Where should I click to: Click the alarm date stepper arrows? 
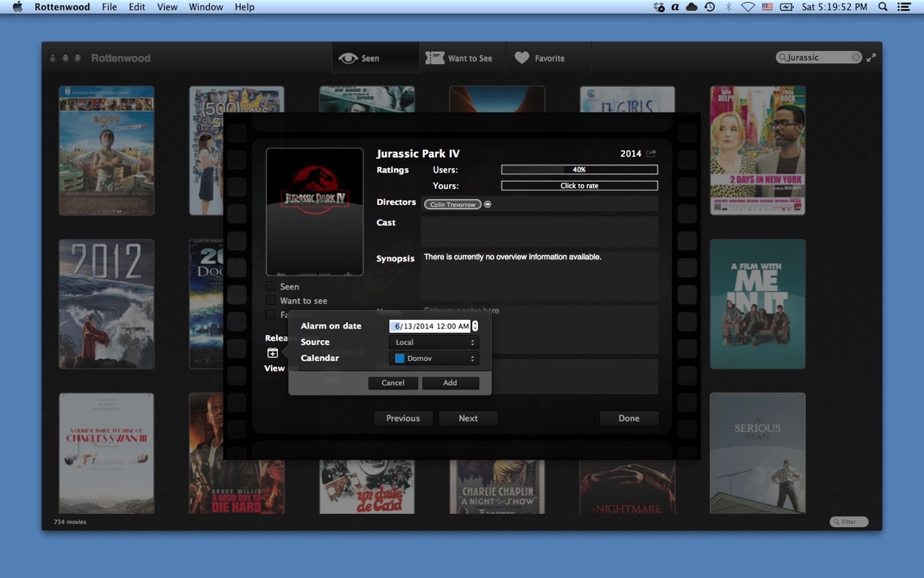[475, 326]
